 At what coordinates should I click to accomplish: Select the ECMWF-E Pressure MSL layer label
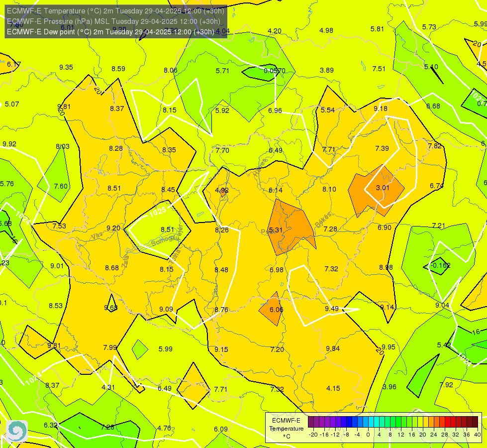pyautogui.click(x=113, y=21)
